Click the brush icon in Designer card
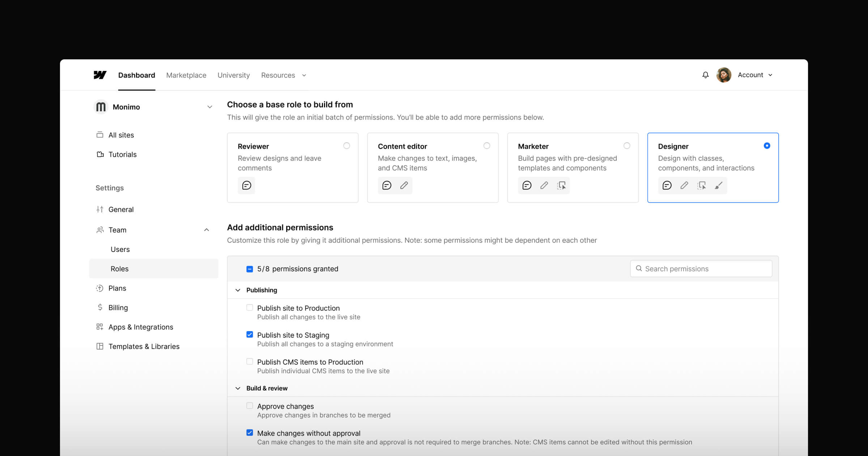Image resolution: width=868 pixels, height=456 pixels. 719,185
